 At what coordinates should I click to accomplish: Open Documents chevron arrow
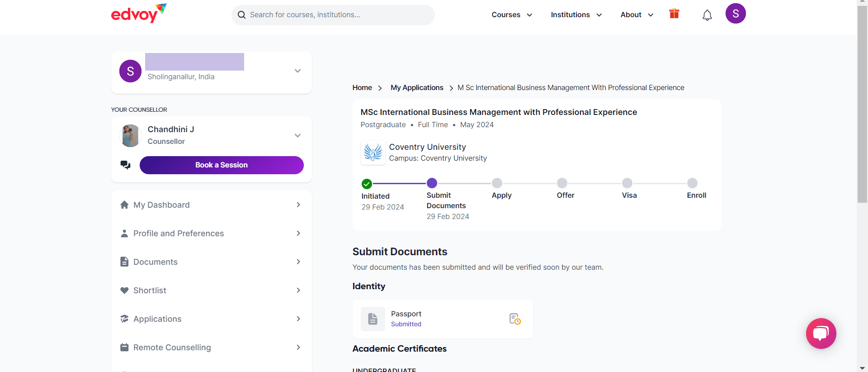point(298,262)
